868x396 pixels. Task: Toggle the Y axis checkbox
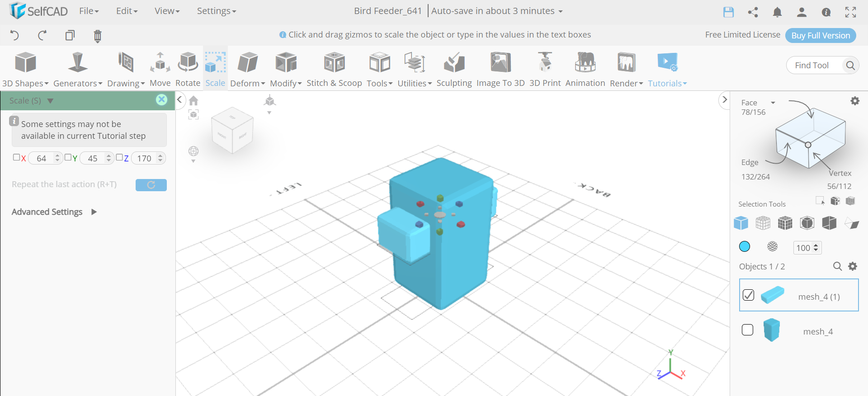[x=68, y=157]
